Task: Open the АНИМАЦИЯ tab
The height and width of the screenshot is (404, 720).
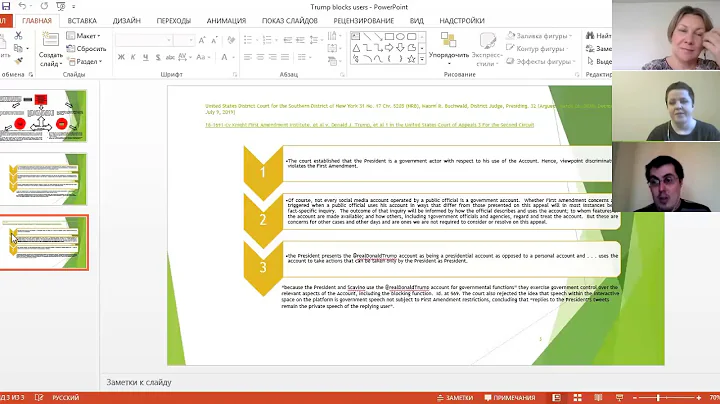Action: [x=226, y=21]
